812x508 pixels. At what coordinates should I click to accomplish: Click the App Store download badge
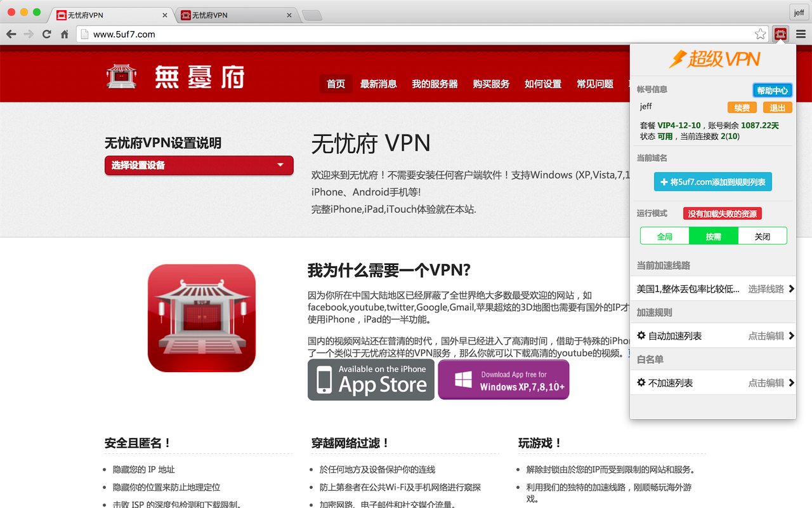(370, 379)
